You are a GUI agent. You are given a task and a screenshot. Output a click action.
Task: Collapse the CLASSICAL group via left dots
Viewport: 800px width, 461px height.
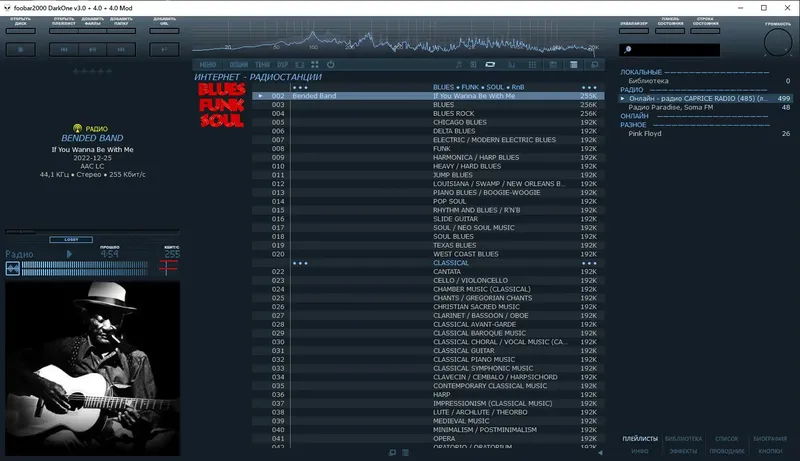[x=300, y=263]
